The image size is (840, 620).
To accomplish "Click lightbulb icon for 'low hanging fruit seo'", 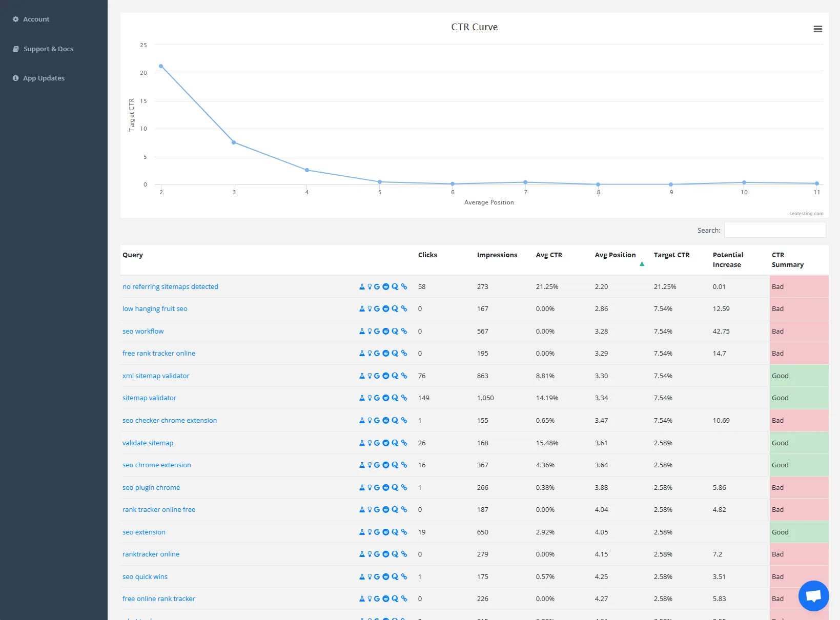I will (x=370, y=309).
